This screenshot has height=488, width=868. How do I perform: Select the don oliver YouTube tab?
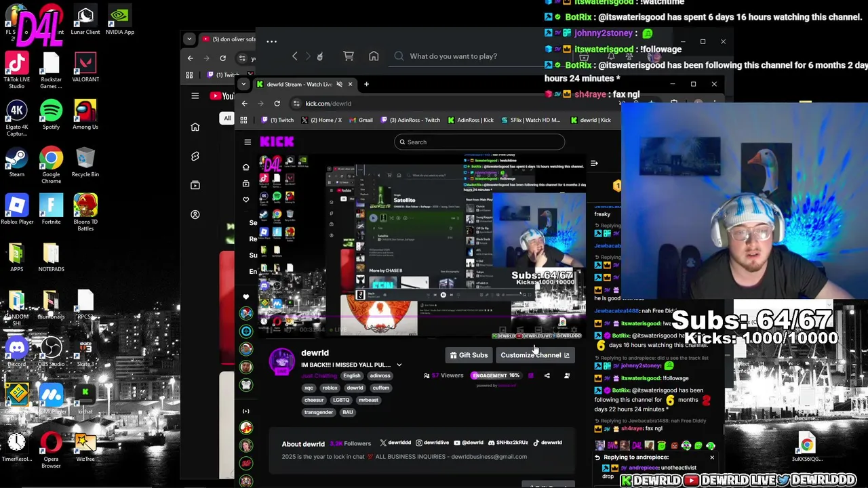229,39
